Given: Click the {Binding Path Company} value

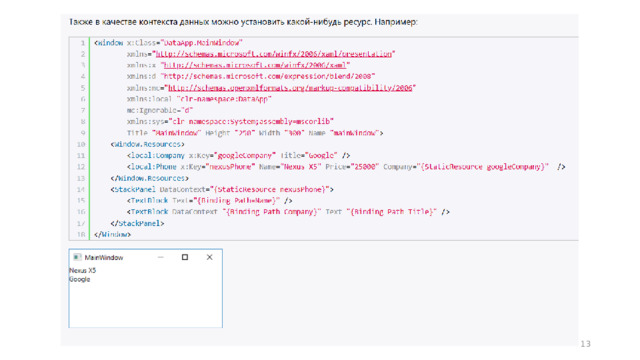Looking at the screenshot, I should [271, 212].
